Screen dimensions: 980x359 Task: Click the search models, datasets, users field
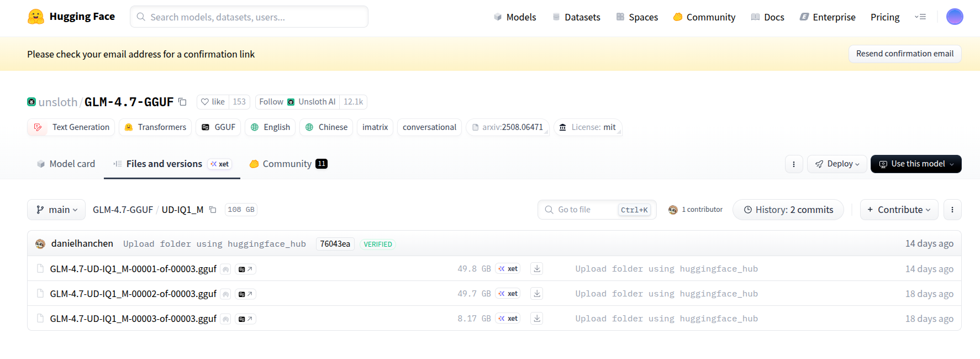(x=249, y=17)
